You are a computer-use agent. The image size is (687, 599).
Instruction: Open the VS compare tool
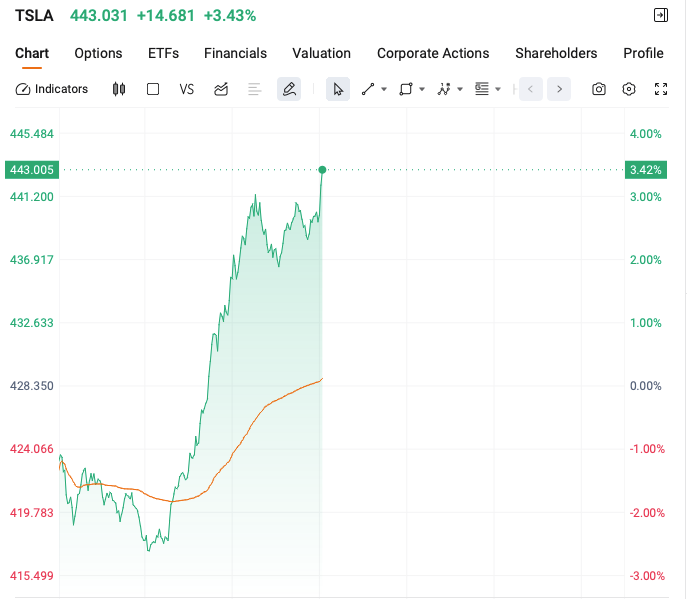tap(187, 89)
